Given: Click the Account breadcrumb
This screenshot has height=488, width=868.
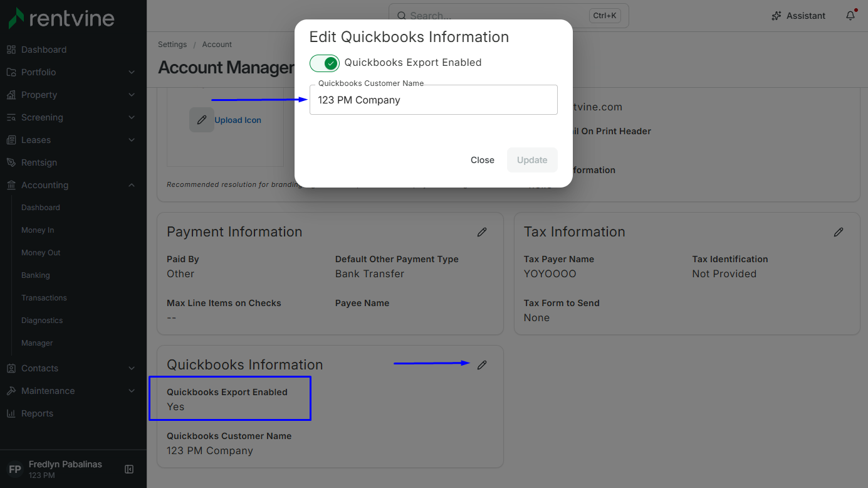Looking at the screenshot, I should pos(217,45).
